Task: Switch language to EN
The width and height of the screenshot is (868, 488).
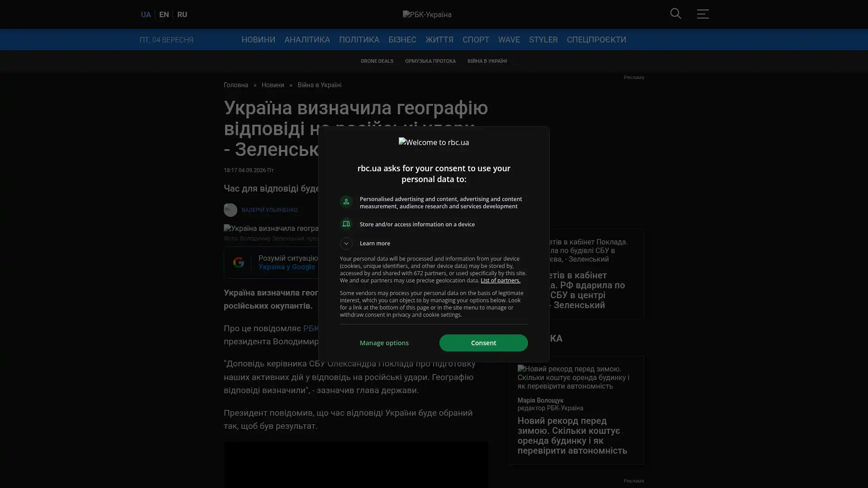Action: tap(164, 14)
